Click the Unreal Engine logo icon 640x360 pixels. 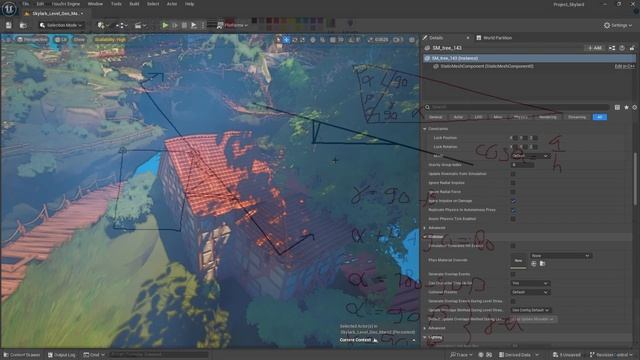tap(9, 8)
